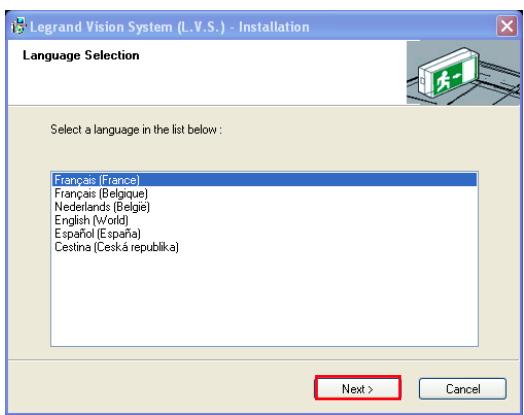This screenshot has width=524, height=415.
Task: Cancel the installation
Action: [463, 389]
